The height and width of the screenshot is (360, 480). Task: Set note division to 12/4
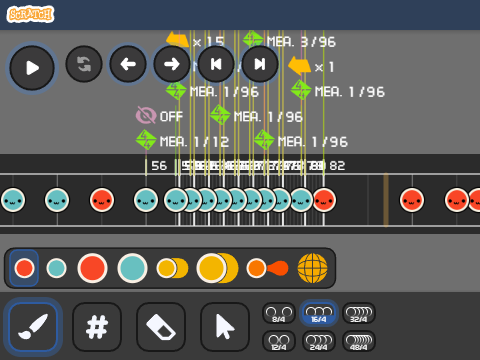[279, 341]
